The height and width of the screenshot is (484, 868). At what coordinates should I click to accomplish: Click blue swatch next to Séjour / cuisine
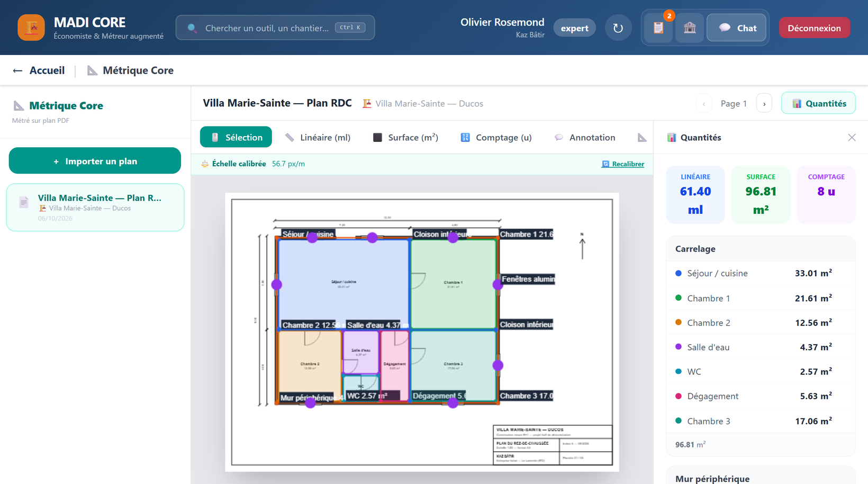pyautogui.click(x=679, y=273)
